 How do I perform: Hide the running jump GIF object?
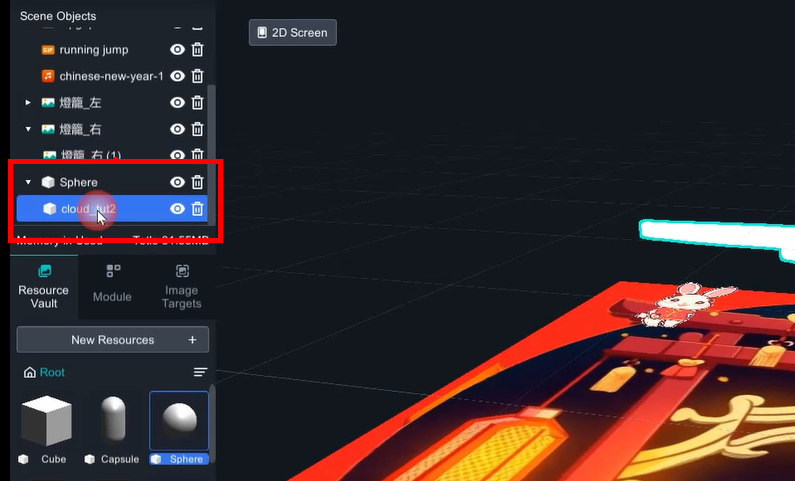pos(177,50)
